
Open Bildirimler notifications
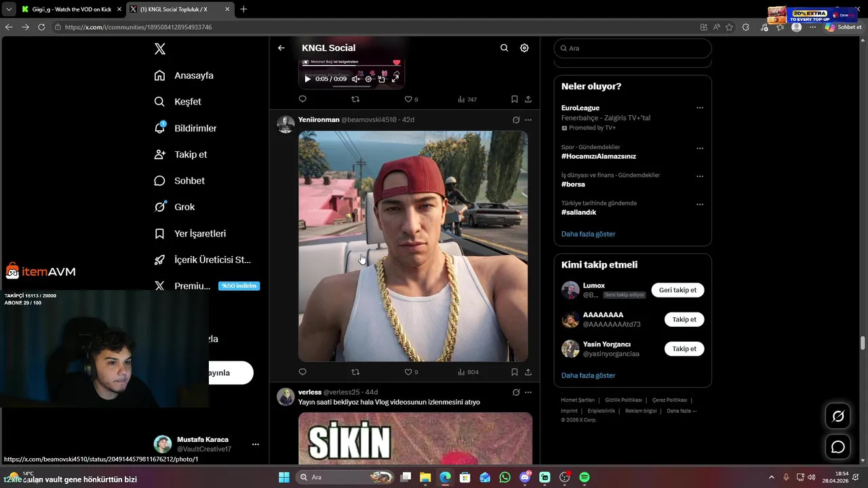click(185, 128)
